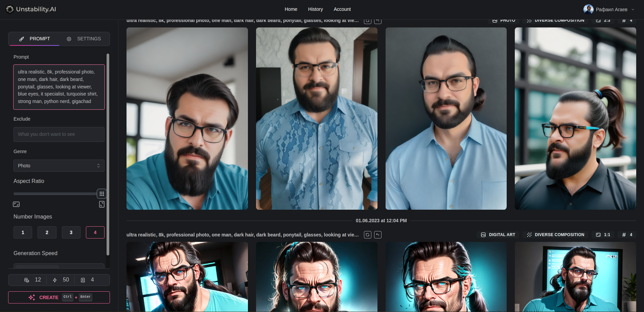This screenshot has width=644, height=312.
Task: Click the coins icon next to 12
Action: [x=27, y=280]
